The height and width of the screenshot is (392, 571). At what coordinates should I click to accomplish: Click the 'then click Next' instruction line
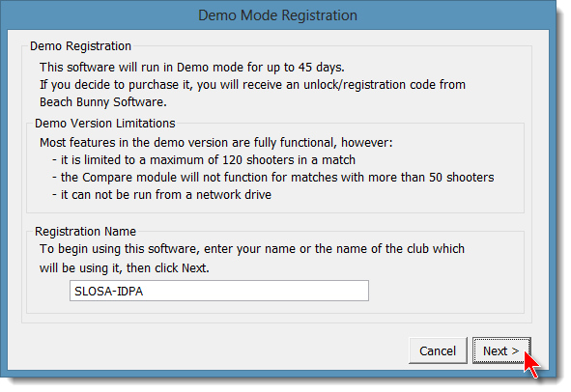click(125, 268)
